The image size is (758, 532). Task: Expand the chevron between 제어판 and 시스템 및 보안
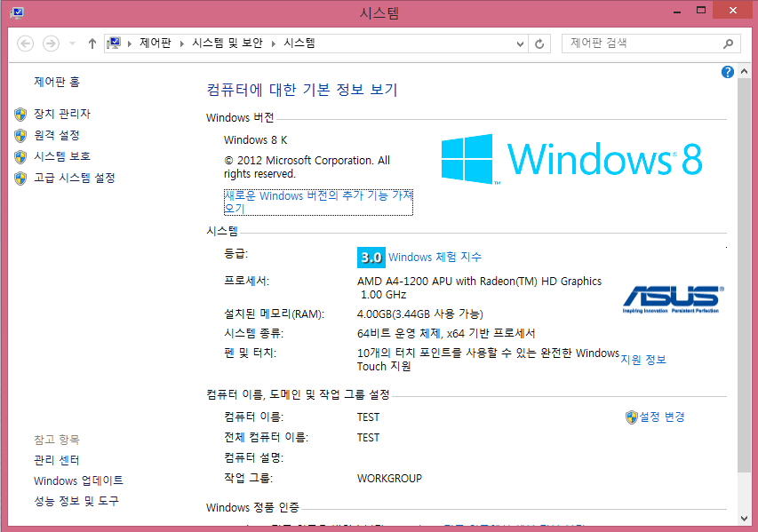[x=182, y=44]
